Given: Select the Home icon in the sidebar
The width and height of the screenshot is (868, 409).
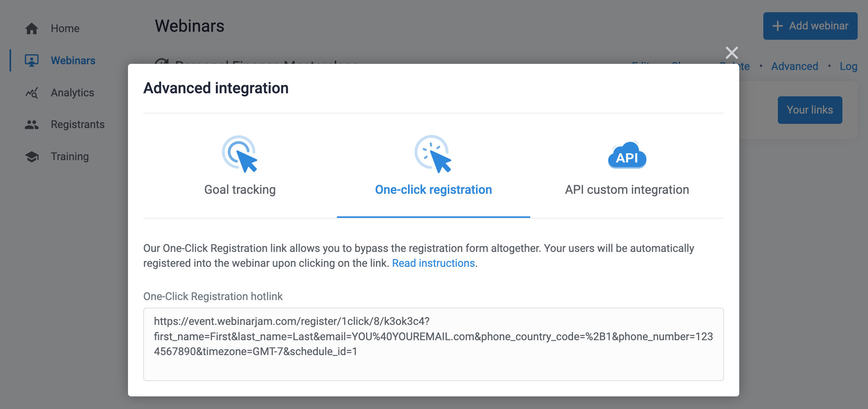Looking at the screenshot, I should point(32,28).
